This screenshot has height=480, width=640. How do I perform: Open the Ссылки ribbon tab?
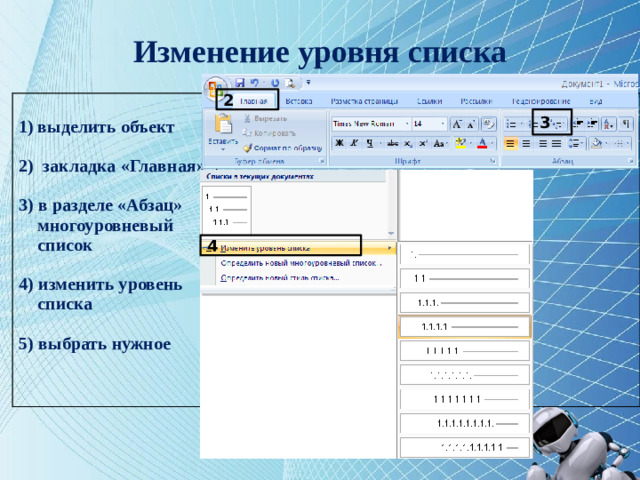tap(430, 101)
